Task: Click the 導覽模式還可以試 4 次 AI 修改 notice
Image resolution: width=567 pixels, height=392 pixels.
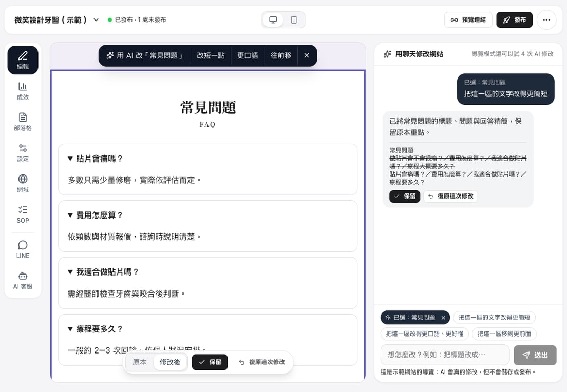Action: (513, 54)
